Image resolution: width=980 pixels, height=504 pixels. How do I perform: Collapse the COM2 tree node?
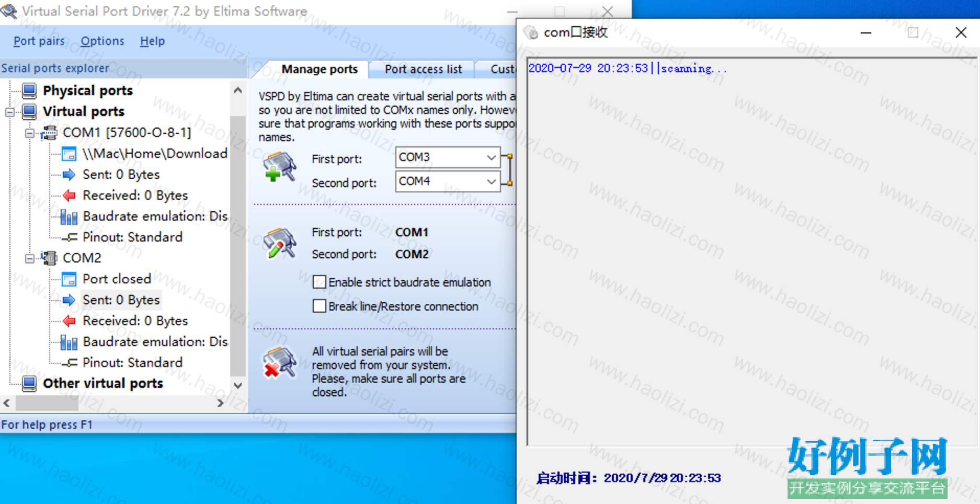30,258
